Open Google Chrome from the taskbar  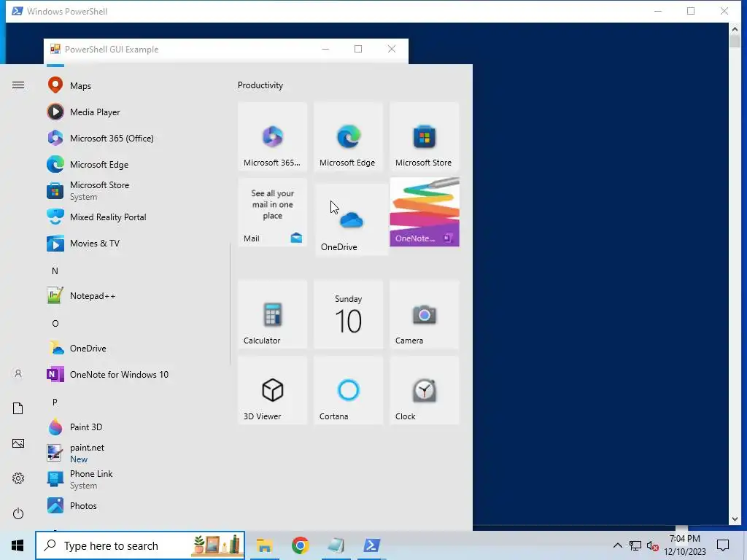[x=300, y=545]
